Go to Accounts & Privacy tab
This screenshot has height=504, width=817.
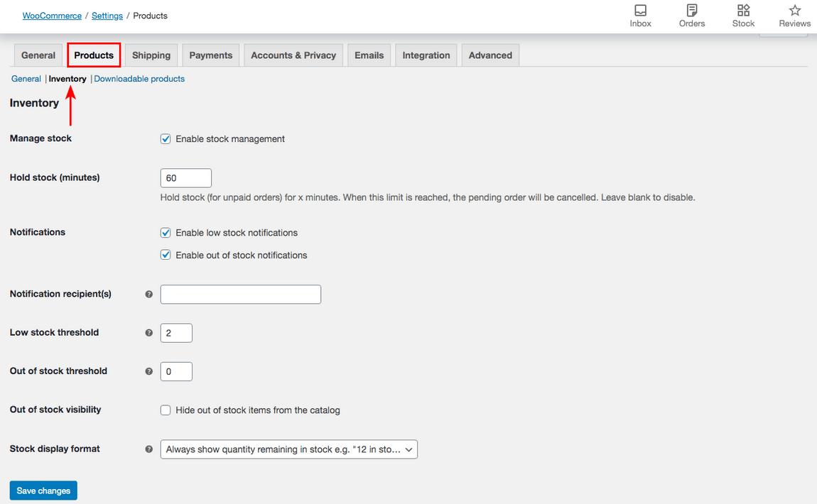tap(293, 55)
